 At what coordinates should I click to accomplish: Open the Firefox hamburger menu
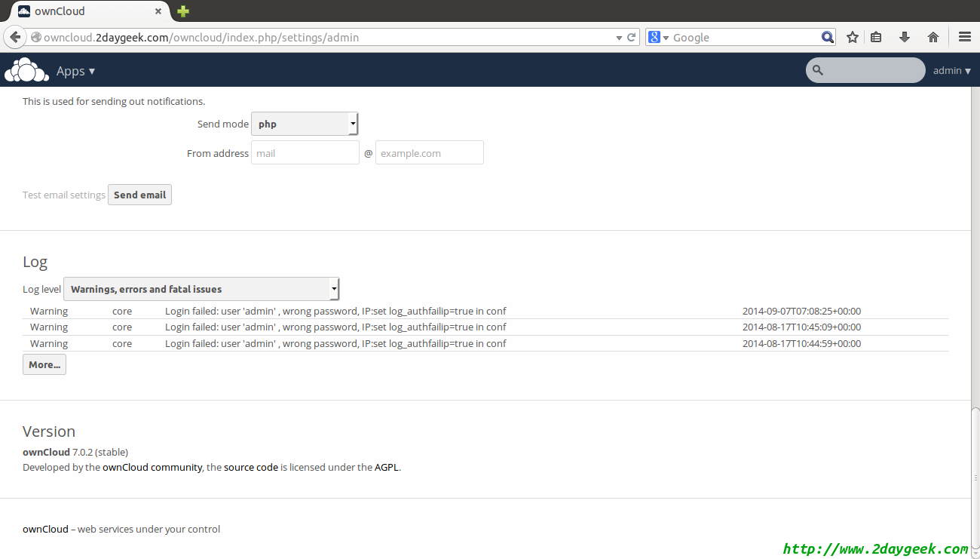click(964, 37)
